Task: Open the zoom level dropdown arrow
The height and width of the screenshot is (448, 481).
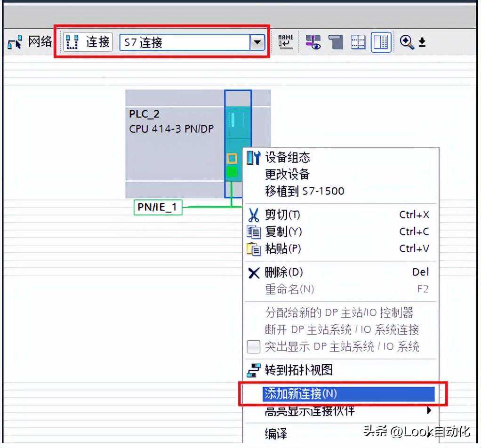Action: pos(422,43)
